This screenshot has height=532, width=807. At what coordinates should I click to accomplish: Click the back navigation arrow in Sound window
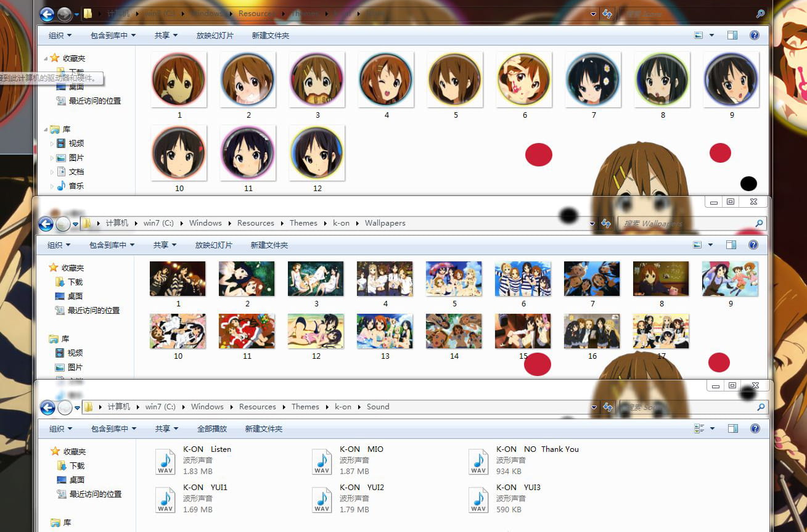coord(47,407)
